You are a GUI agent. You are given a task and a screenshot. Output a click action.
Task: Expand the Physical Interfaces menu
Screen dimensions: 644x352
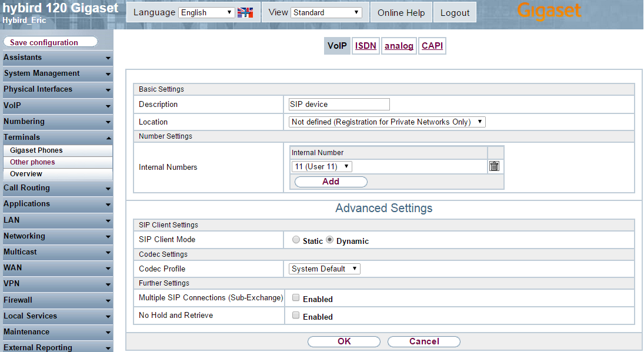57,89
